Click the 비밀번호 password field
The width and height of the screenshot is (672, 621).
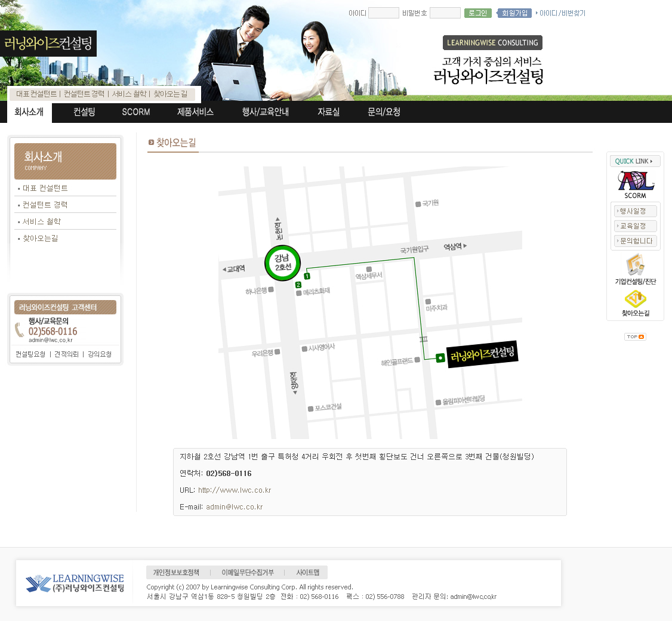pyautogui.click(x=445, y=13)
